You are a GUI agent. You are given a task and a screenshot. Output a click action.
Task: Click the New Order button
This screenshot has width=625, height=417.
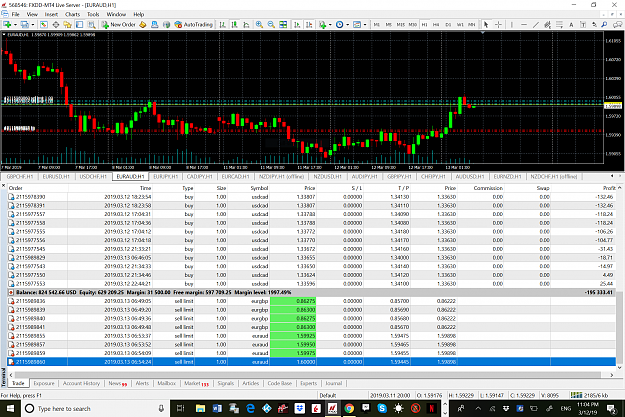(x=118, y=25)
